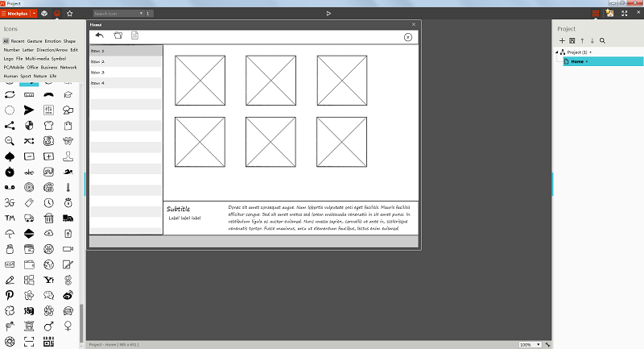This screenshot has width=644, height=349.
Task: Collapse the Project (1) tree node
Action: click(557, 52)
